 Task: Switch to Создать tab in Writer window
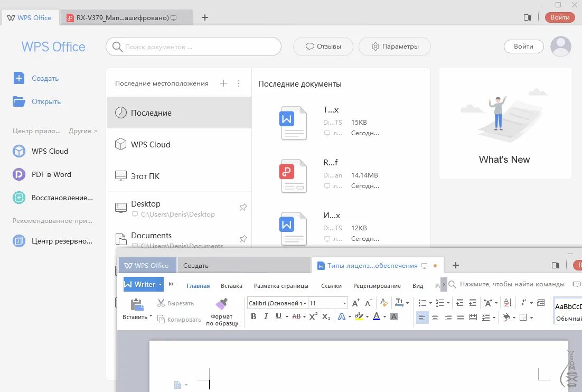click(x=243, y=265)
